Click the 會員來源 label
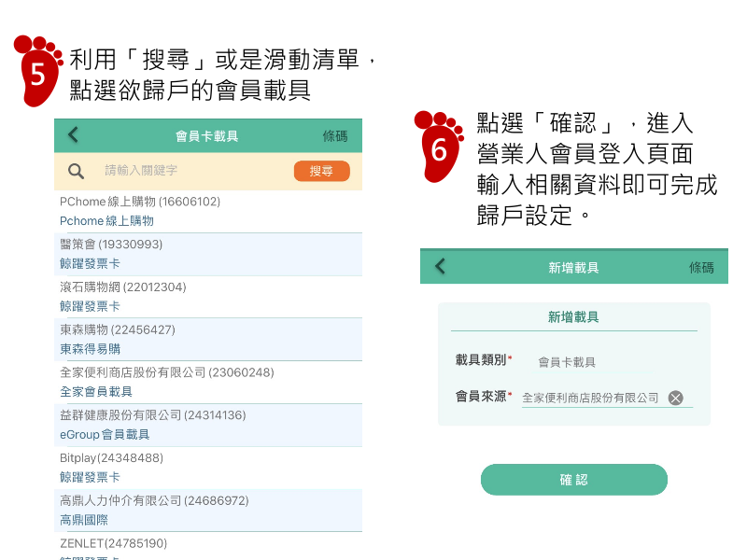This screenshot has width=747, height=560. pos(481,396)
